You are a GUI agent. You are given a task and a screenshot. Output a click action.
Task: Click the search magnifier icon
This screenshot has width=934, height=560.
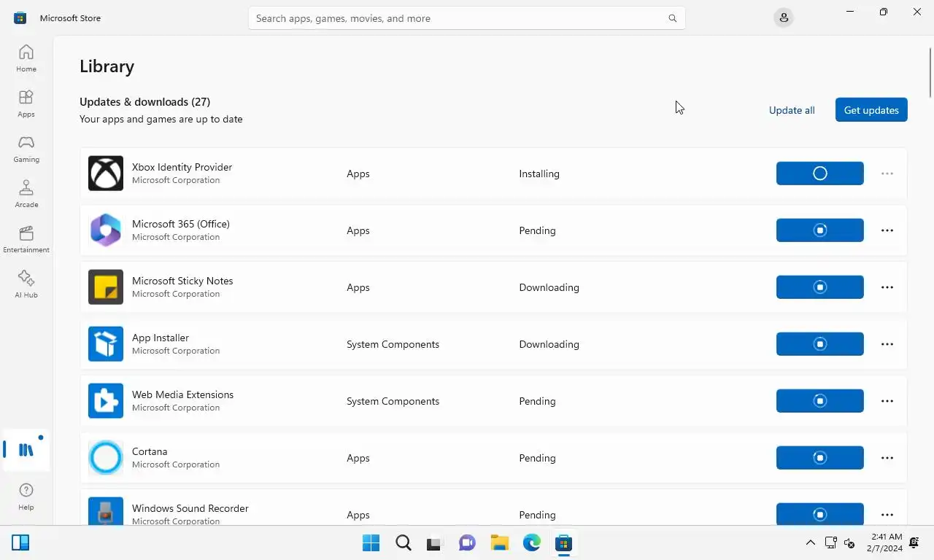click(x=672, y=18)
